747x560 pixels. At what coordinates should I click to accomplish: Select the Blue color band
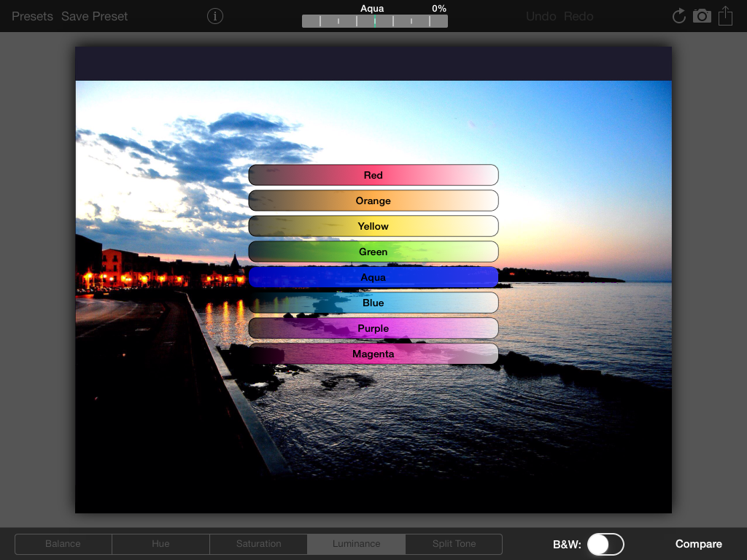[373, 303]
